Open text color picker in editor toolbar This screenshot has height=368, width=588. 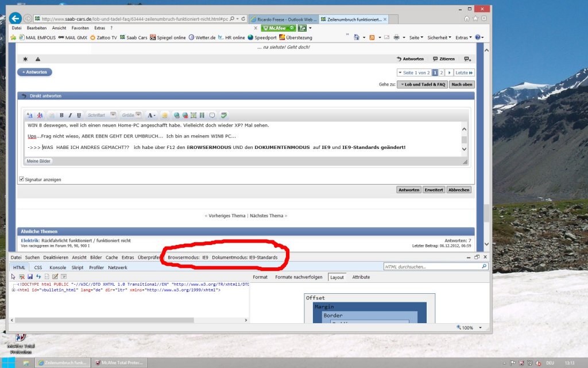coord(151,115)
